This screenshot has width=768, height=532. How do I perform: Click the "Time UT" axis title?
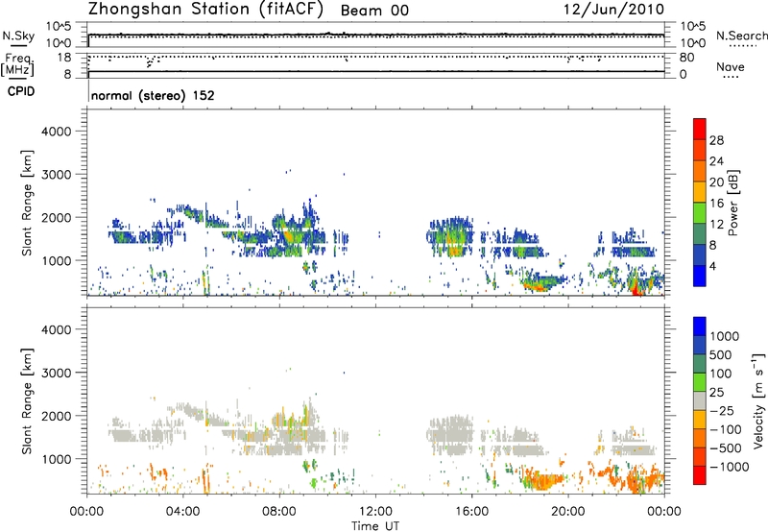tap(375, 526)
